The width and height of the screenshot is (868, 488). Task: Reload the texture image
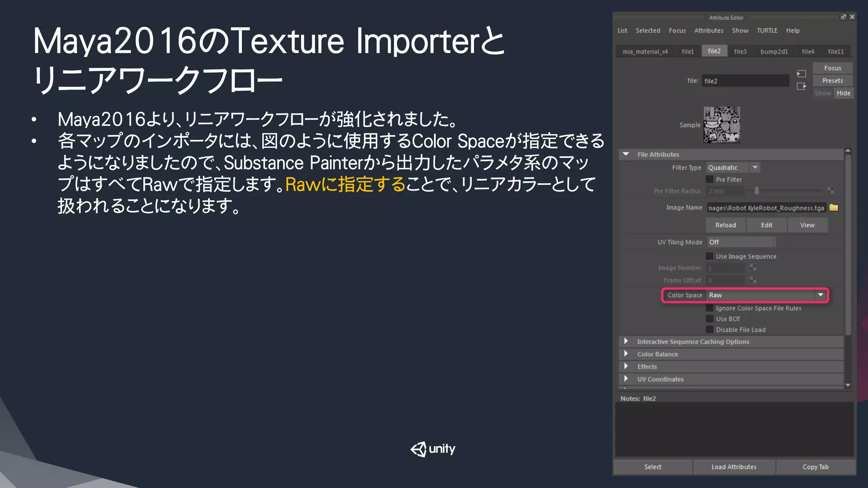point(726,225)
